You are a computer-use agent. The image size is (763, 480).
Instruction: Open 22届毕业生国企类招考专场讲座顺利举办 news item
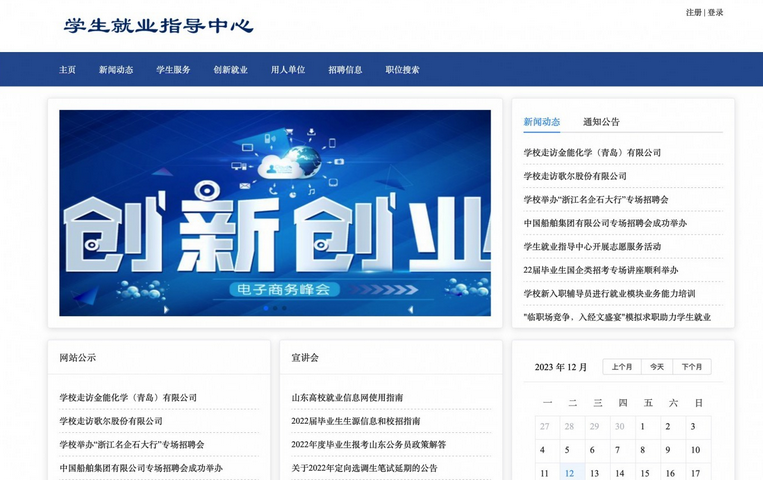(x=600, y=270)
